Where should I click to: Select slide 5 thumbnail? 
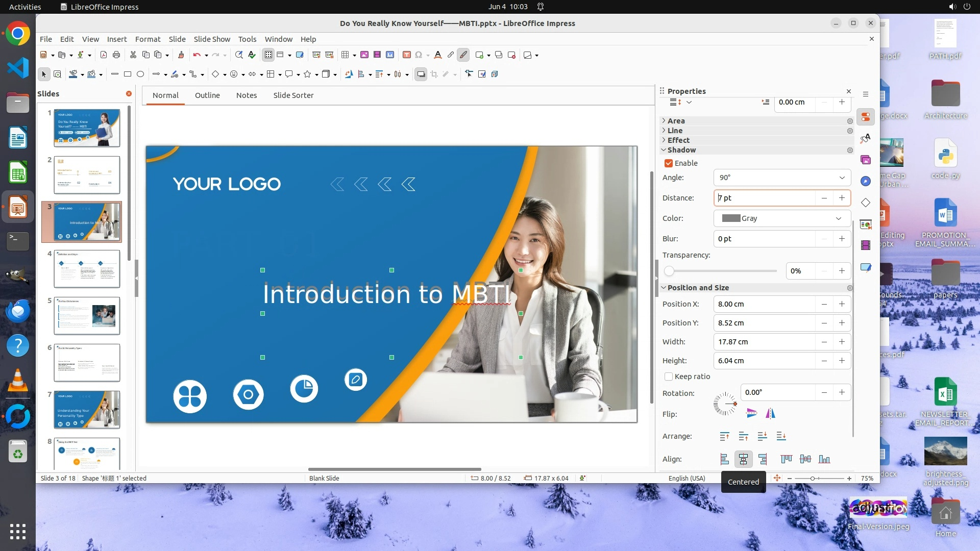point(87,316)
